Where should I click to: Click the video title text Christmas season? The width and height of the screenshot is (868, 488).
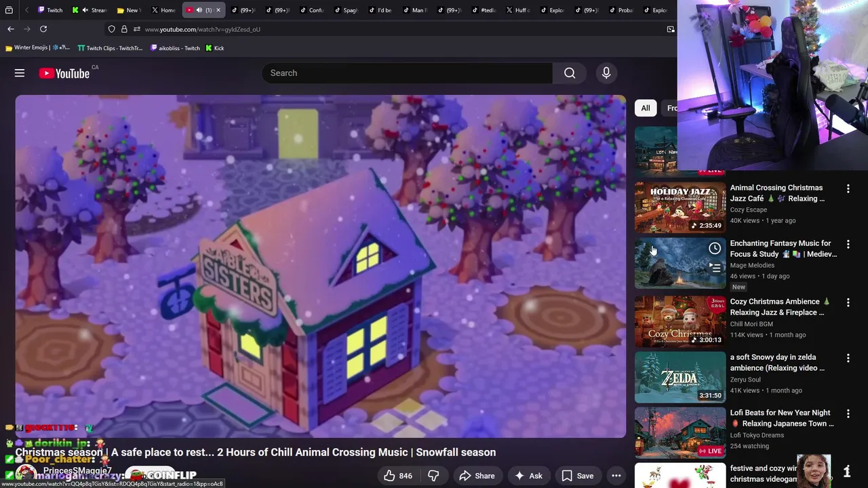[x=256, y=452]
